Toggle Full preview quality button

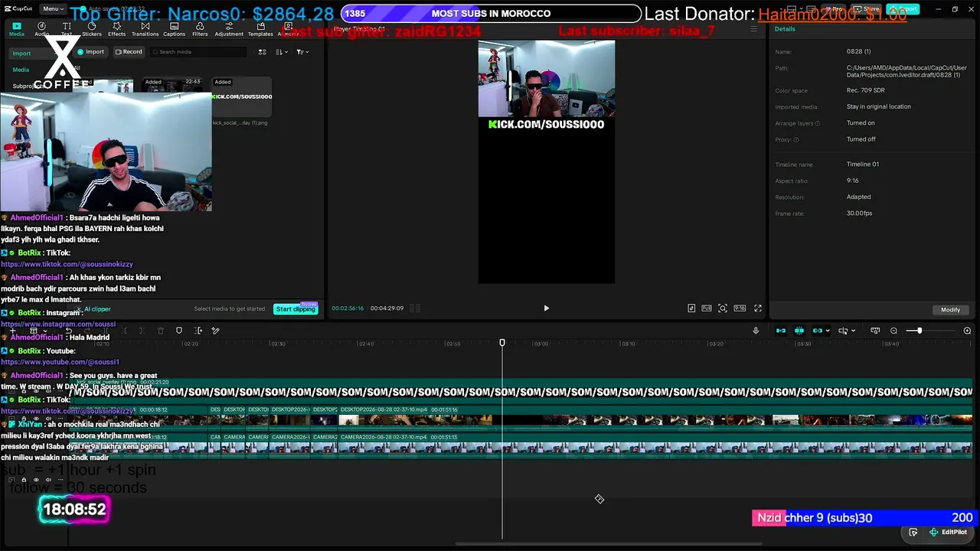pyautogui.click(x=707, y=308)
